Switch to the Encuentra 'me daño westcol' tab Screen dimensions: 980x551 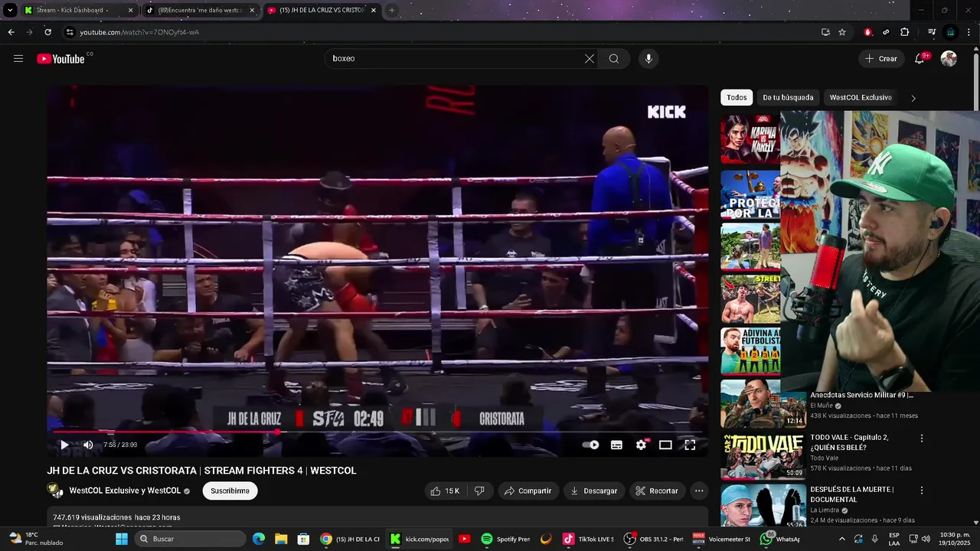[201, 10]
